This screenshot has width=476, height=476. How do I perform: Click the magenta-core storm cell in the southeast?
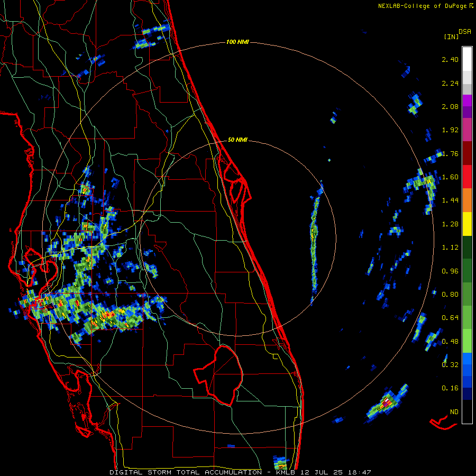(x=387, y=404)
